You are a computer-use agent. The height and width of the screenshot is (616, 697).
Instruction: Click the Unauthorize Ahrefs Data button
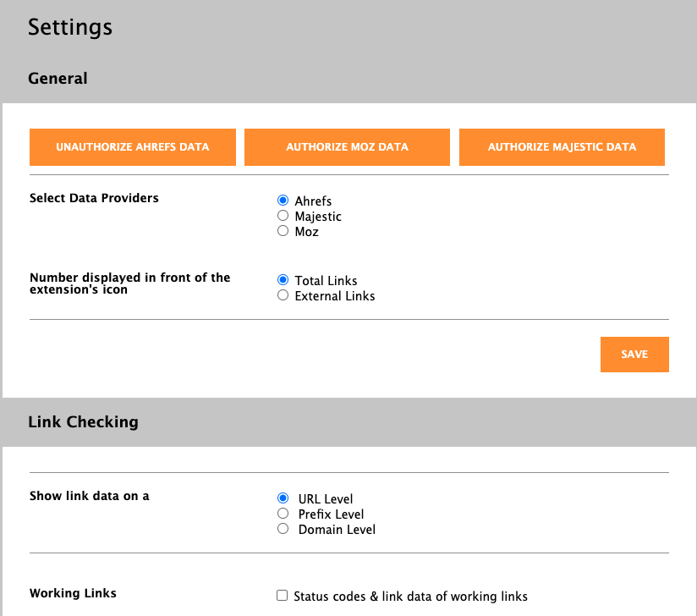pos(133,147)
